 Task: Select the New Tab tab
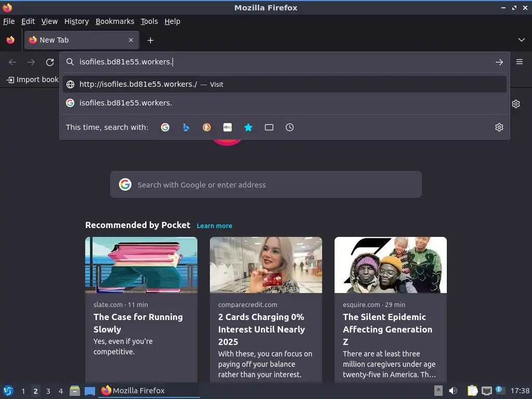point(82,40)
